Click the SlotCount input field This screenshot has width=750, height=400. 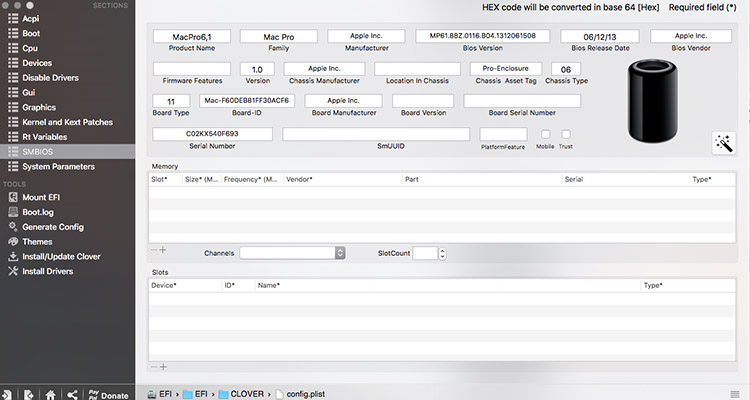425,253
